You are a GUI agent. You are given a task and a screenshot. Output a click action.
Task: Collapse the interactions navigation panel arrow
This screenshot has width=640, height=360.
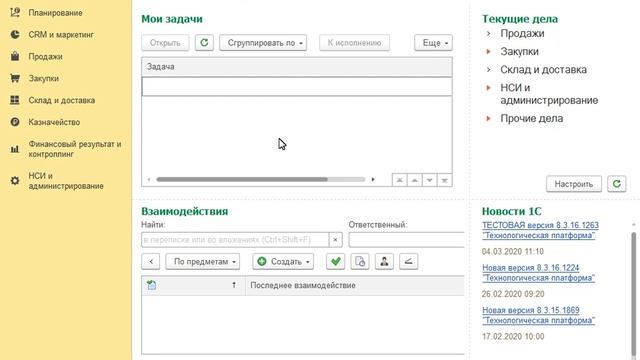(151, 261)
